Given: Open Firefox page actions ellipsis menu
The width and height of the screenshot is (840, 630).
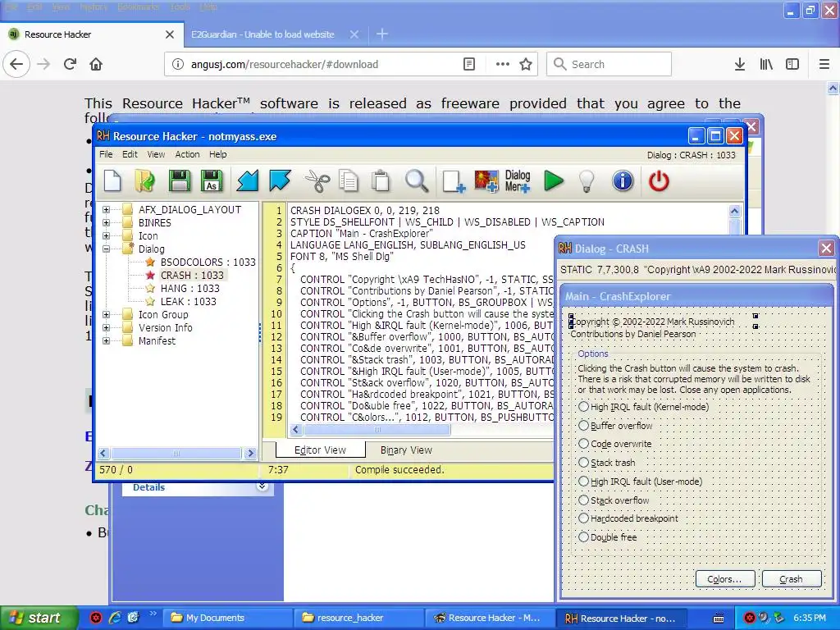Looking at the screenshot, I should click(x=503, y=64).
